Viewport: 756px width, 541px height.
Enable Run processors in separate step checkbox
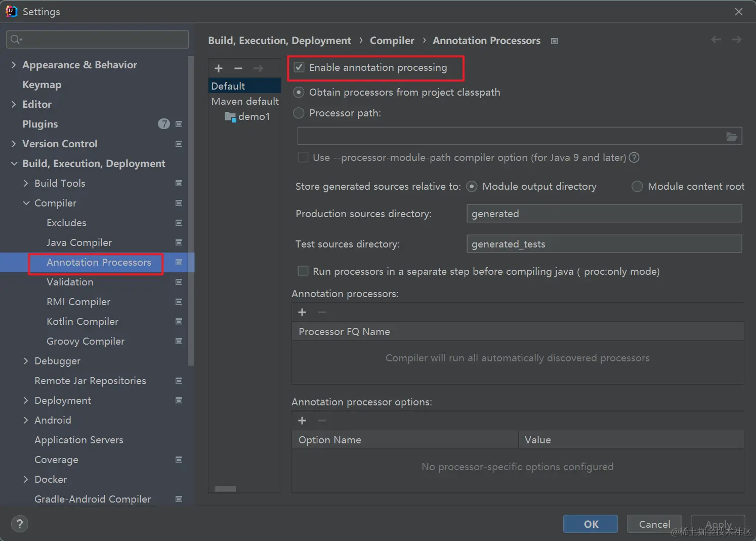pyautogui.click(x=303, y=271)
